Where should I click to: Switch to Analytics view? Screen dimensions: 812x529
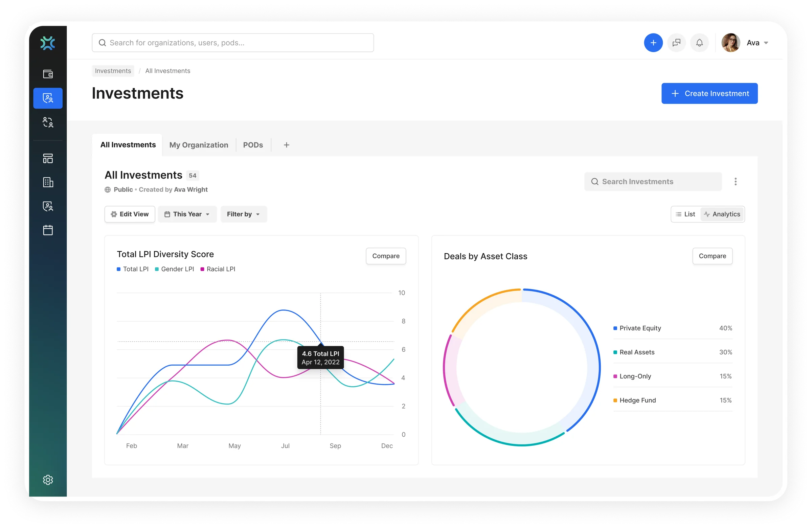(722, 214)
